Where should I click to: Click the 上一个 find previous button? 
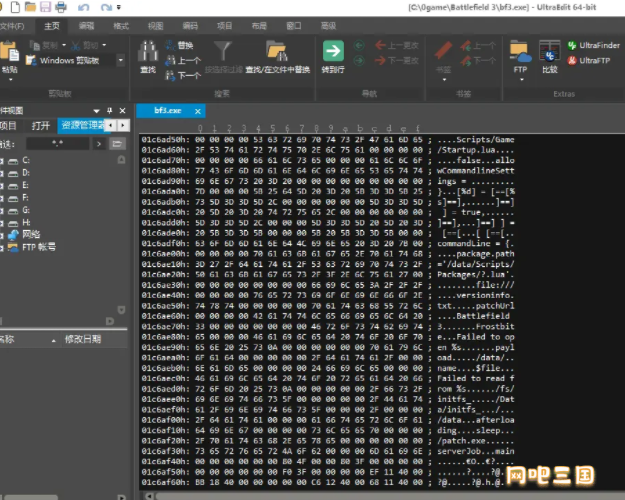[x=183, y=61]
